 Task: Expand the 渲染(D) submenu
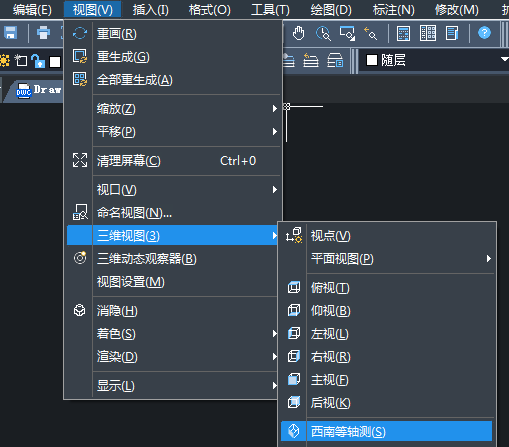point(173,357)
